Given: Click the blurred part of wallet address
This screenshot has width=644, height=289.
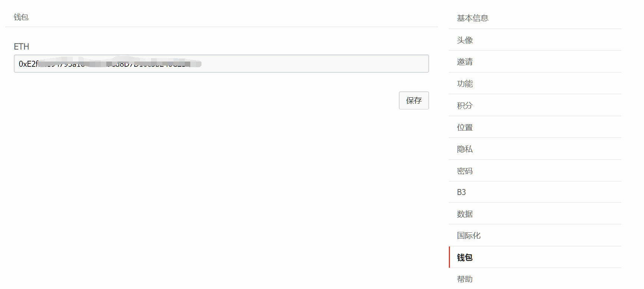Looking at the screenshot, I should (119, 64).
